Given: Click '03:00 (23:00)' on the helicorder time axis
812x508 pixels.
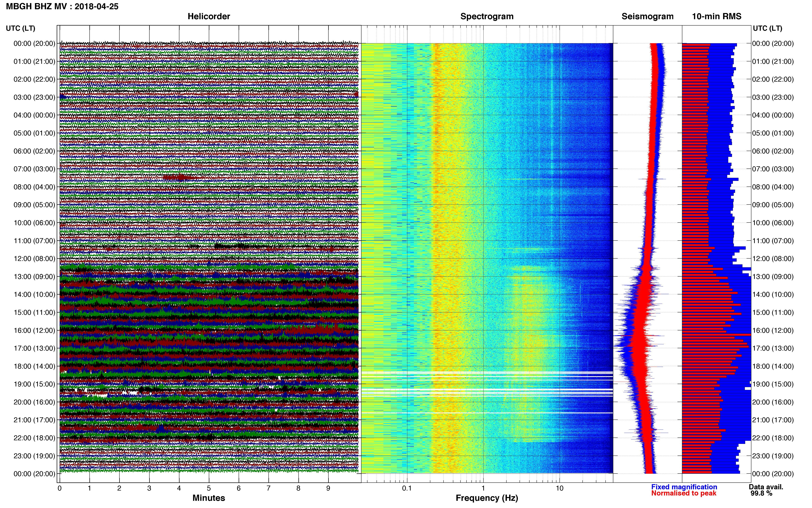Looking at the screenshot, I should pyautogui.click(x=34, y=97).
